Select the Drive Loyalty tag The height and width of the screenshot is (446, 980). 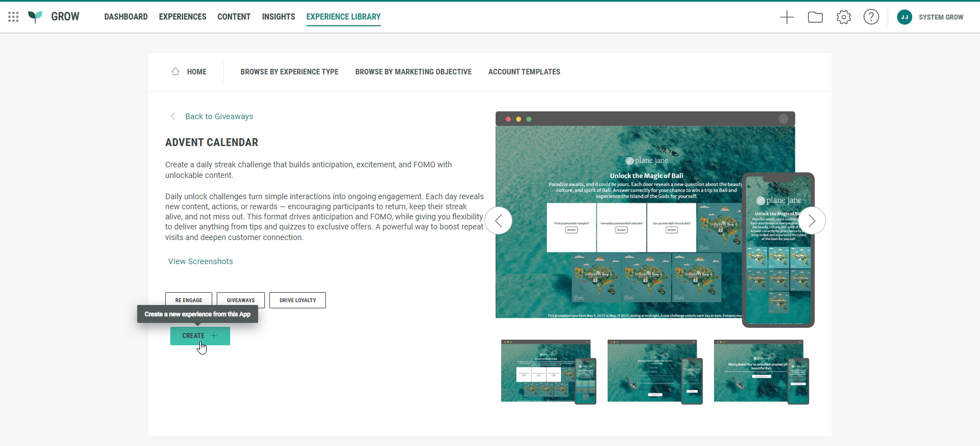(x=297, y=301)
